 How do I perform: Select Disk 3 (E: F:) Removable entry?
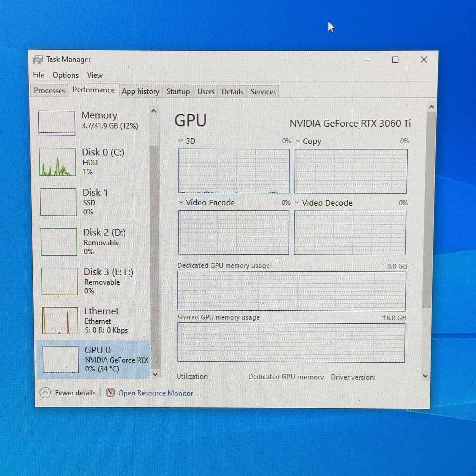[93, 281]
